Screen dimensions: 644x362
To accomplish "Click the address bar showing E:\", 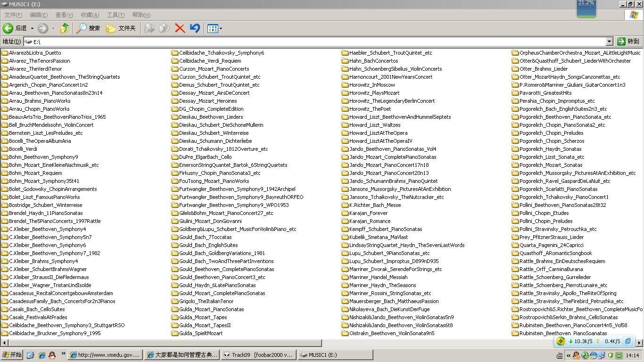I will tap(315, 41).
